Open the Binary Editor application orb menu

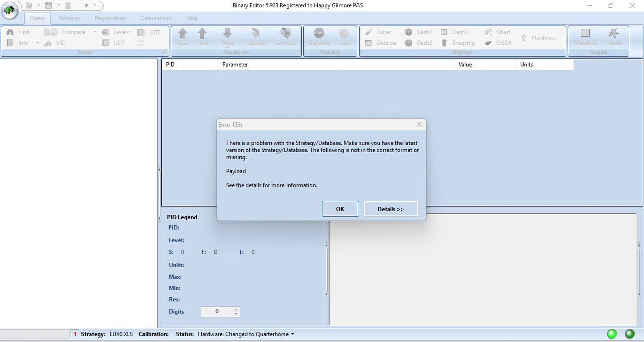click(10, 11)
